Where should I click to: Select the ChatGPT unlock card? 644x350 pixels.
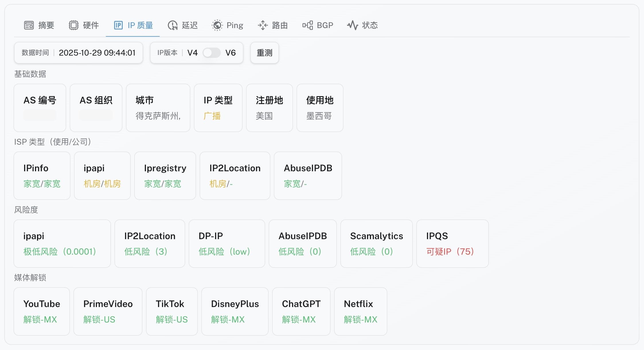coord(301,311)
